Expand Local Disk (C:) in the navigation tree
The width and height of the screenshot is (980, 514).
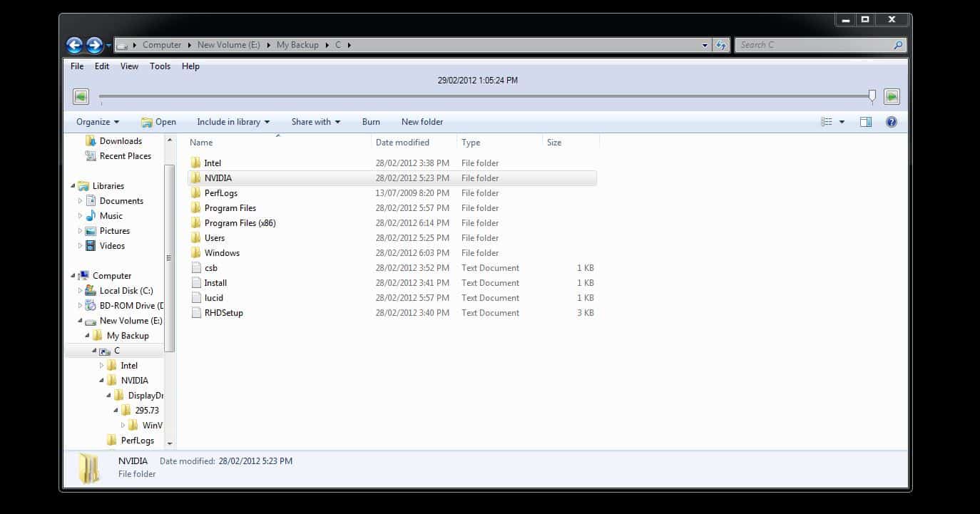pos(80,291)
